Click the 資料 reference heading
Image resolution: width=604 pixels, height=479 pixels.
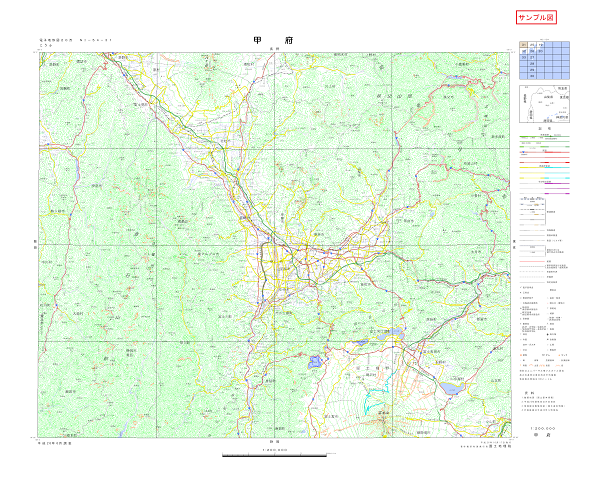click(528, 393)
